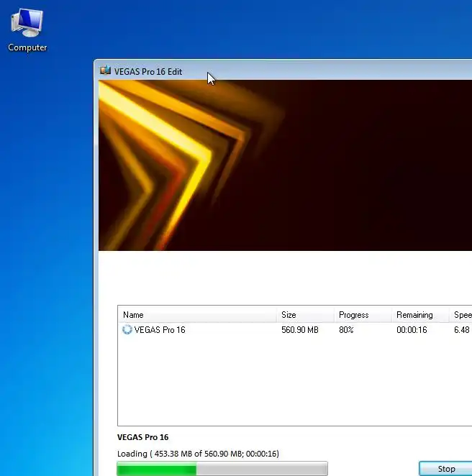
Task: Click the 6.48 speed value
Action: click(462, 330)
